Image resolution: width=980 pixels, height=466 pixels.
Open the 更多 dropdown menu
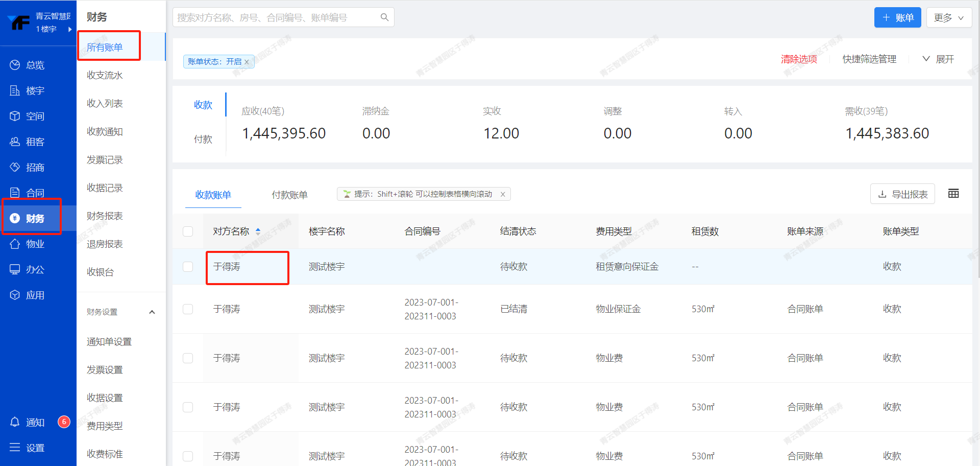coord(949,18)
